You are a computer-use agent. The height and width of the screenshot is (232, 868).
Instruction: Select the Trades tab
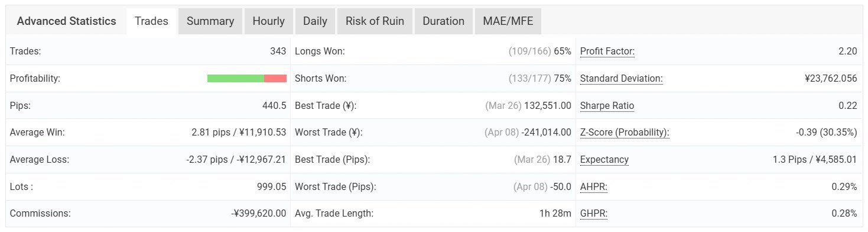pos(151,21)
